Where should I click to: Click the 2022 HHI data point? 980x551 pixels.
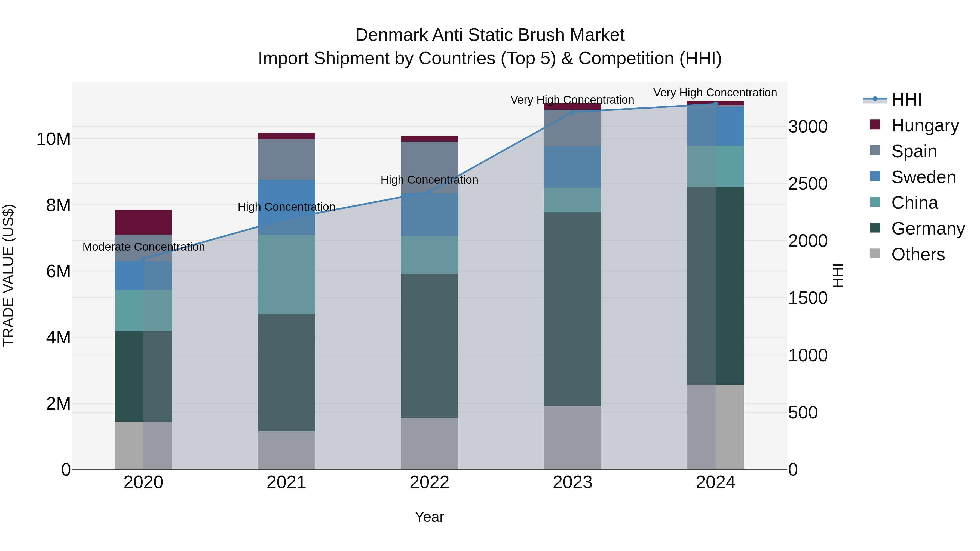[x=430, y=192]
